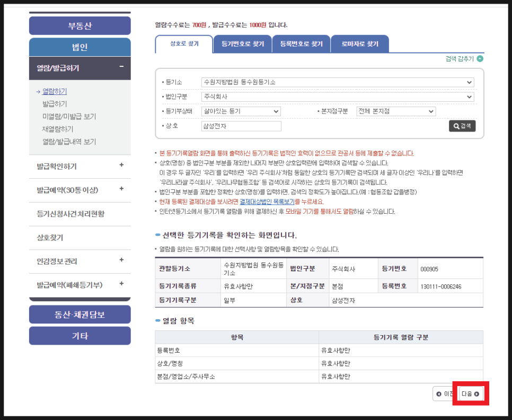Image resolution: width=512 pixels, height=420 pixels.
Task: Click the previous arrow icon on 이전 button
Action: (438, 394)
